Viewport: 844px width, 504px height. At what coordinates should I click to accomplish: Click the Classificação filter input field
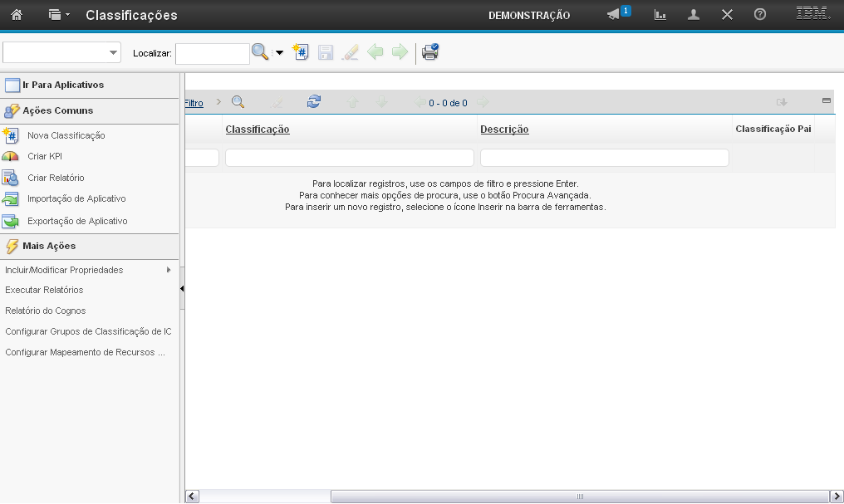tap(349, 158)
